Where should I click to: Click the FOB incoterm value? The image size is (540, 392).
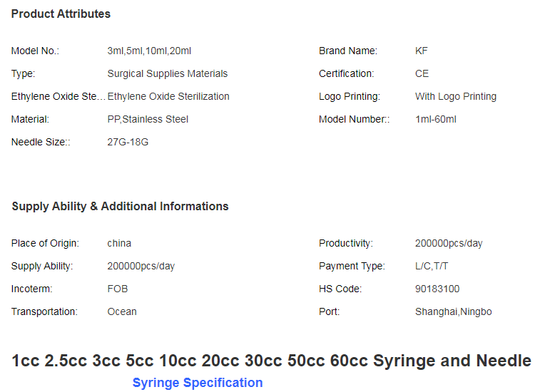pyautogui.click(x=118, y=289)
